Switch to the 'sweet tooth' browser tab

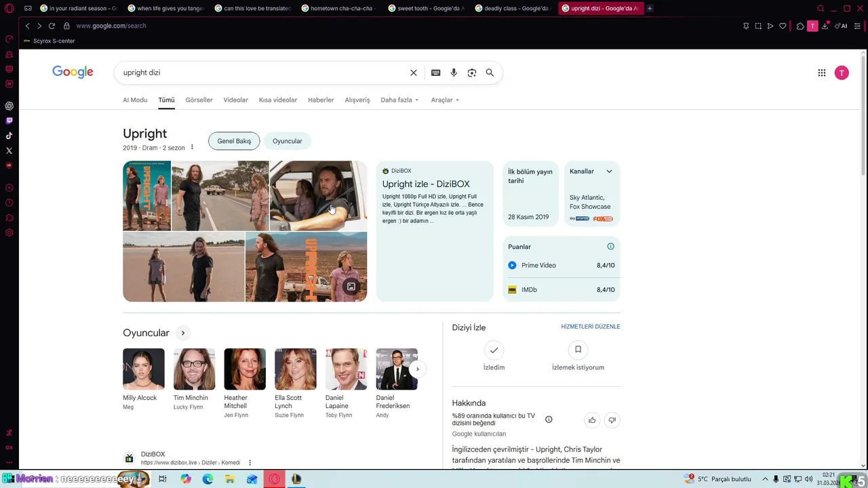click(425, 8)
